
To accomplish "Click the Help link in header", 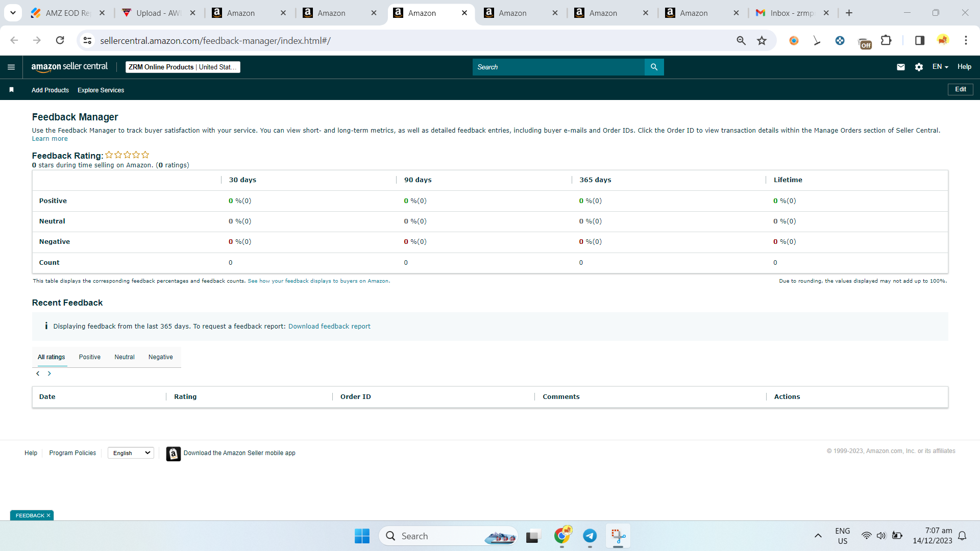I will tap(964, 67).
